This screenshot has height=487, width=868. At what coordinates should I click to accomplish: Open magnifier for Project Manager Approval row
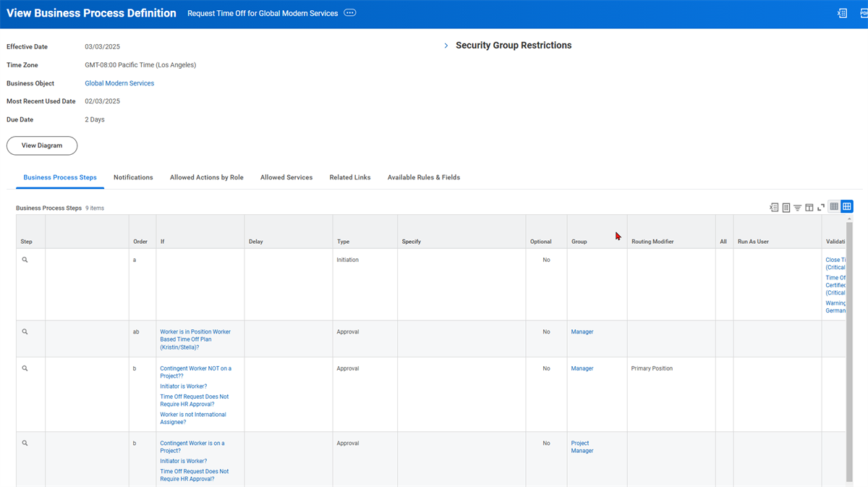tap(25, 443)
